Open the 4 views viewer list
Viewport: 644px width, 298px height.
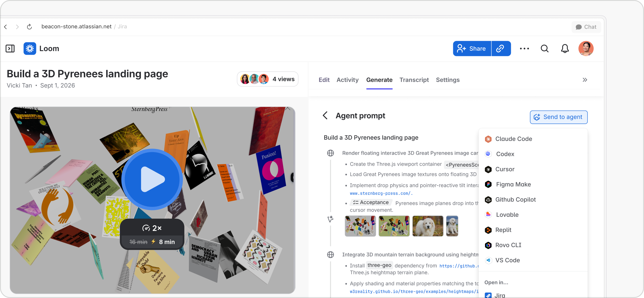click(x=267, y=79)
